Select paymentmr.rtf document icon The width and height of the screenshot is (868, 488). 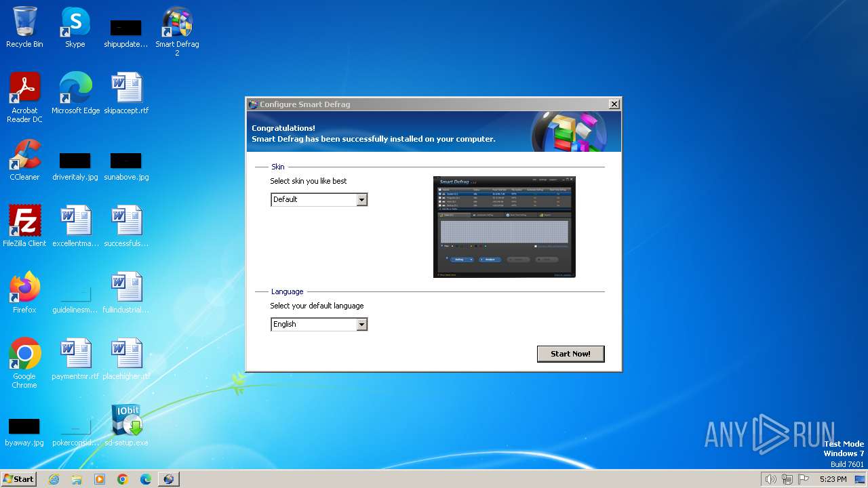75,359
